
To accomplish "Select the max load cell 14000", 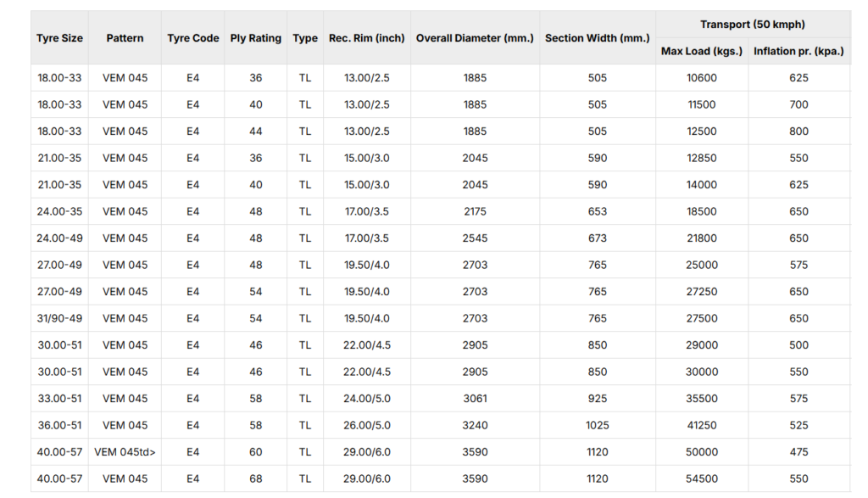I will (x=702, y=184).
